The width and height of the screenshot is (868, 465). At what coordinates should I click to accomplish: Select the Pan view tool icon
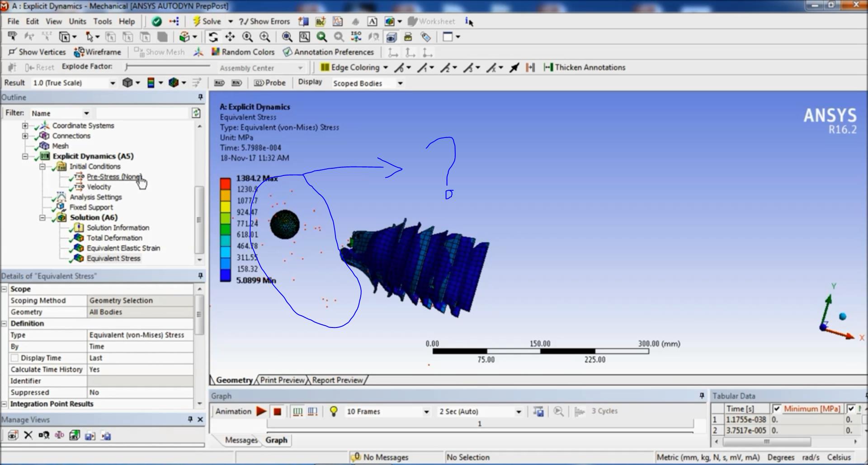[x=230, y=37]
